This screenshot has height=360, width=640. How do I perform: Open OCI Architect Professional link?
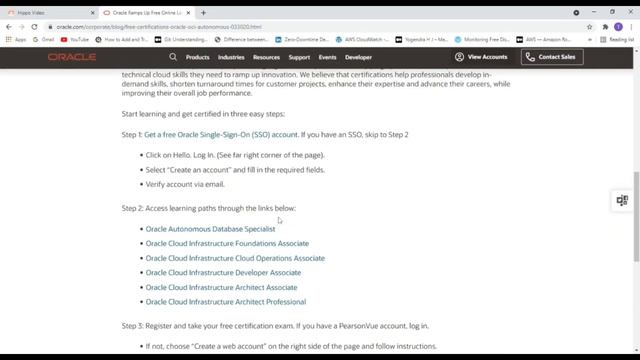(226, 302)
